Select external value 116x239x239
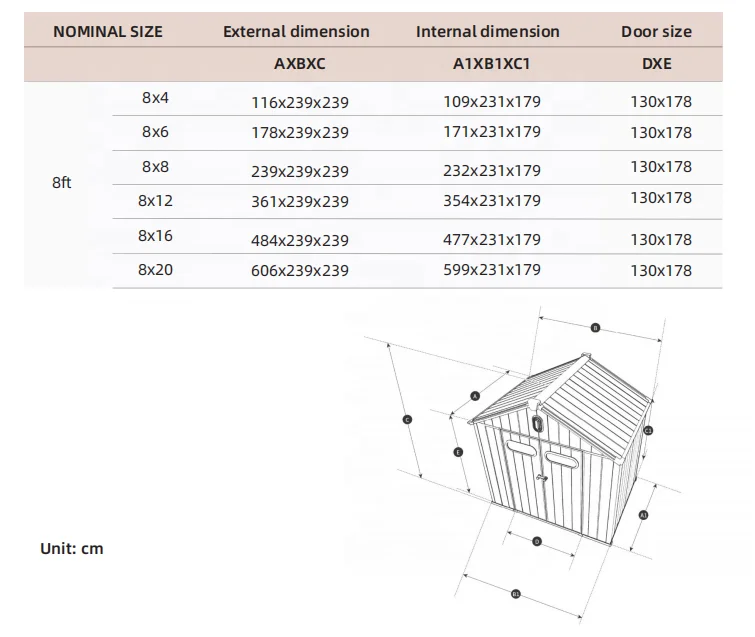The width and height of the screenshot is (755, 637). coord(299,103)
